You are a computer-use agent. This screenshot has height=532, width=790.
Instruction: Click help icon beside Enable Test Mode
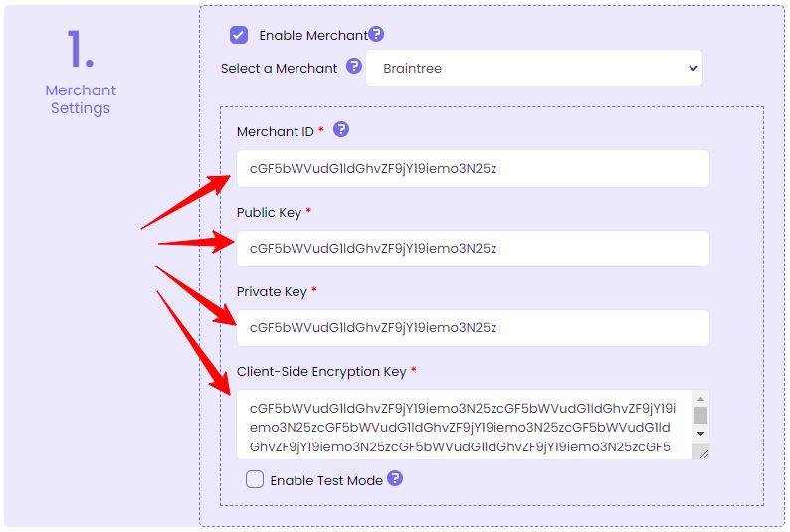coord(395,479)
